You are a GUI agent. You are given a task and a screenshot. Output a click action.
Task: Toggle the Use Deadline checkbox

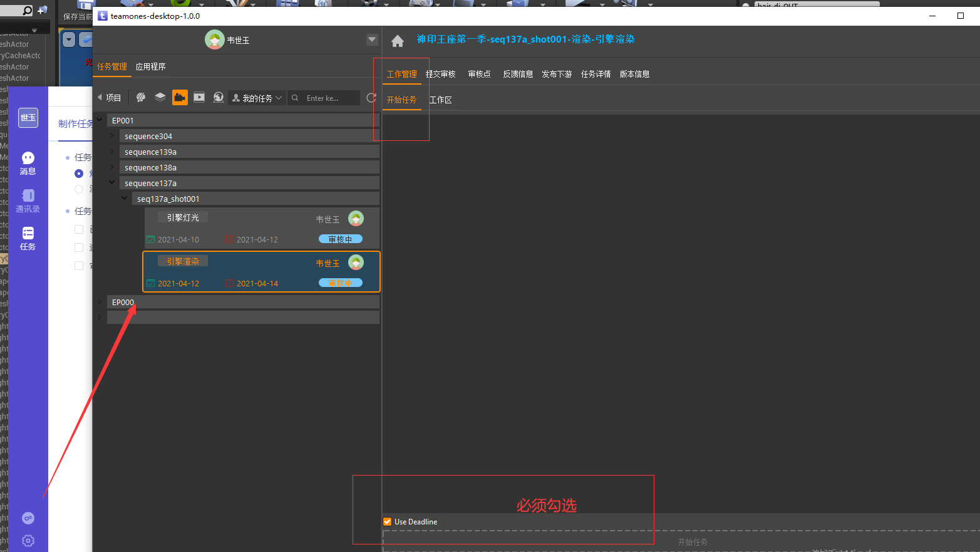coord(388,521)
